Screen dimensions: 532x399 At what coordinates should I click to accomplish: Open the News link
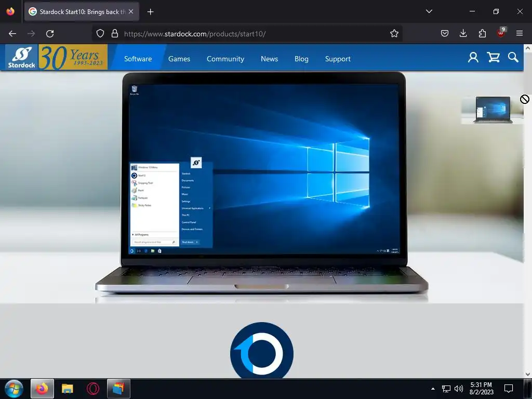(270, 59)
